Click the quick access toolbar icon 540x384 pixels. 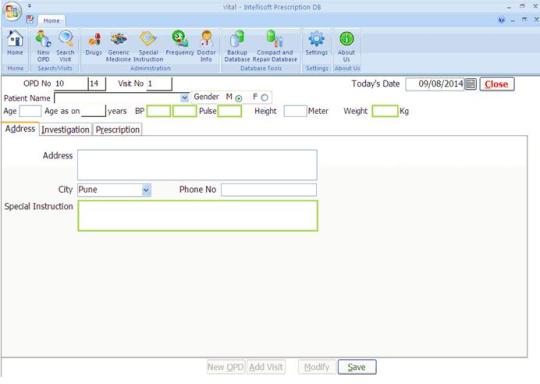[30, 19]
